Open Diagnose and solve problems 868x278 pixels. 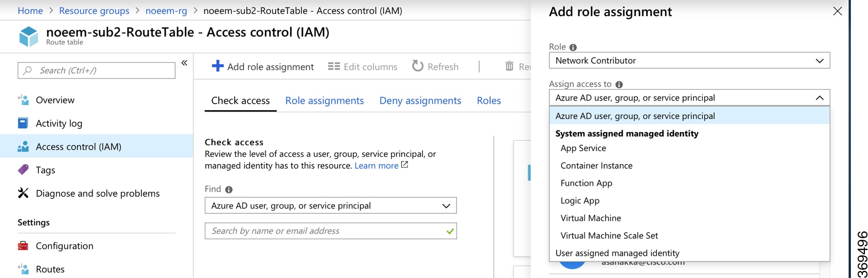(96, 193)
